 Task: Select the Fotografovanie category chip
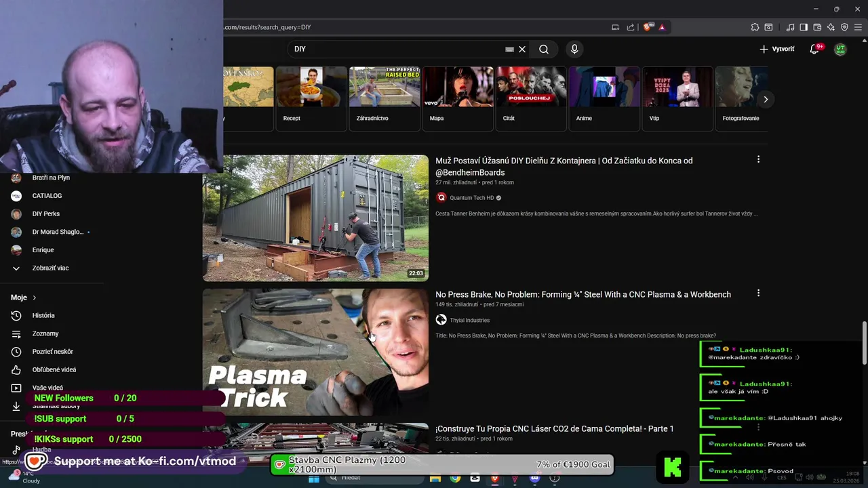(x=741, y=98)
